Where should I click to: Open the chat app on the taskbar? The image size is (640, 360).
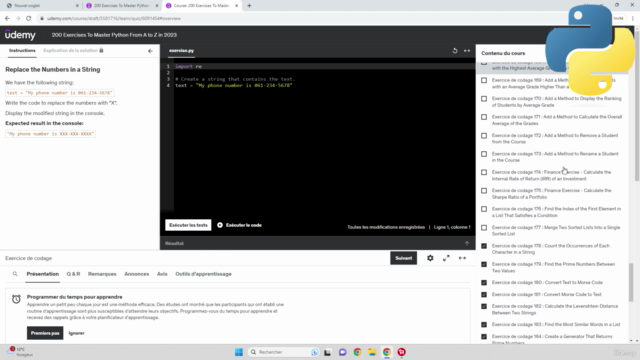(342, 352)
